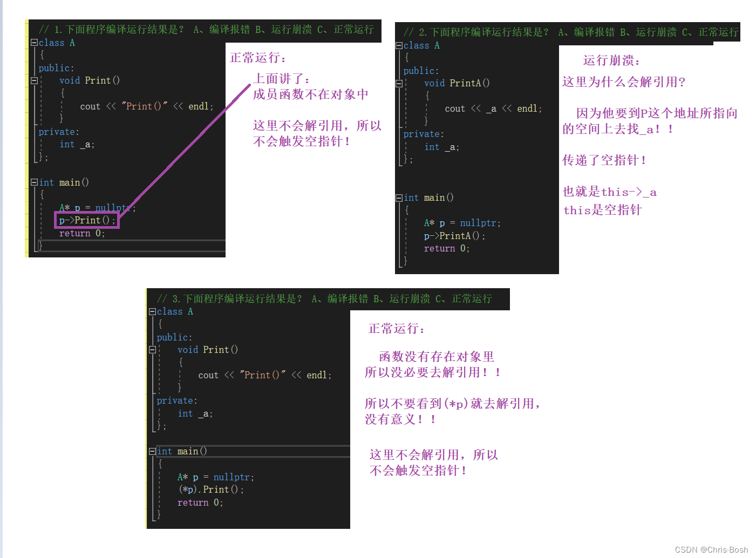This screenshot has height=558, width=756.
Task: Click "int _a;" in snippet 3
Action: (195, 413)
